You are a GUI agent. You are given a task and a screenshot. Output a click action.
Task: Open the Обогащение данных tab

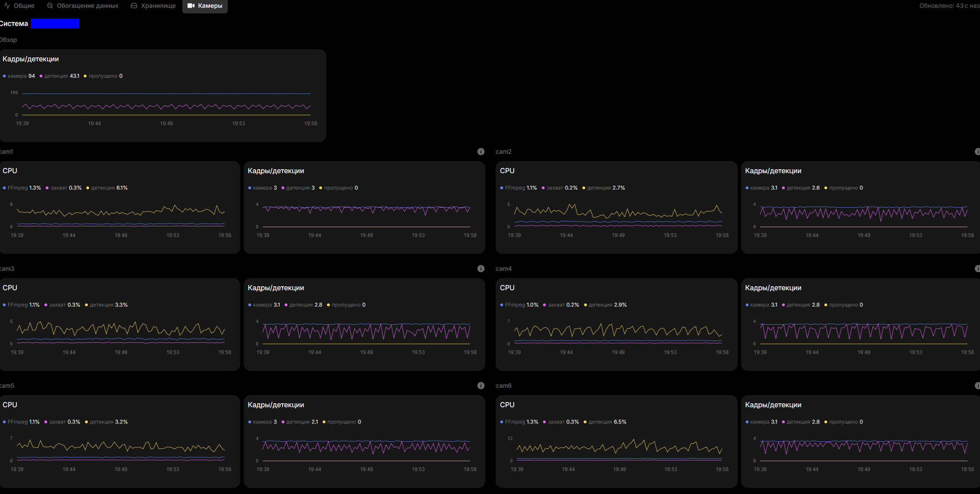83,6
